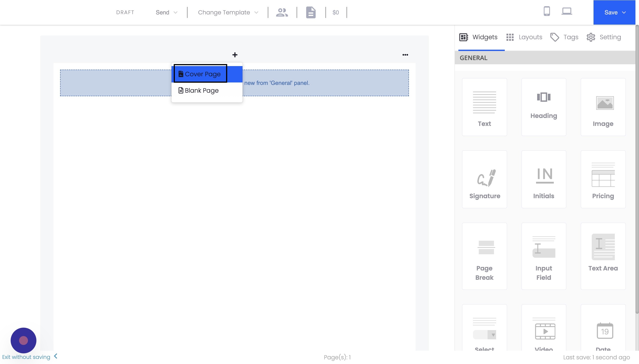Pick the Heading widget
This screenshot has height=364, width=639.
543,107
